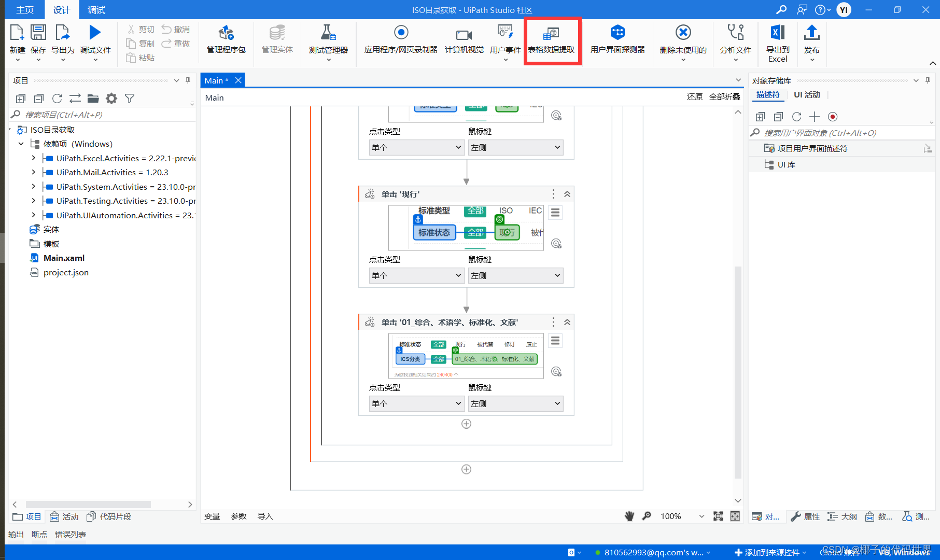
Task: Click the New (新建) project icon
Action: click(17, 33)
